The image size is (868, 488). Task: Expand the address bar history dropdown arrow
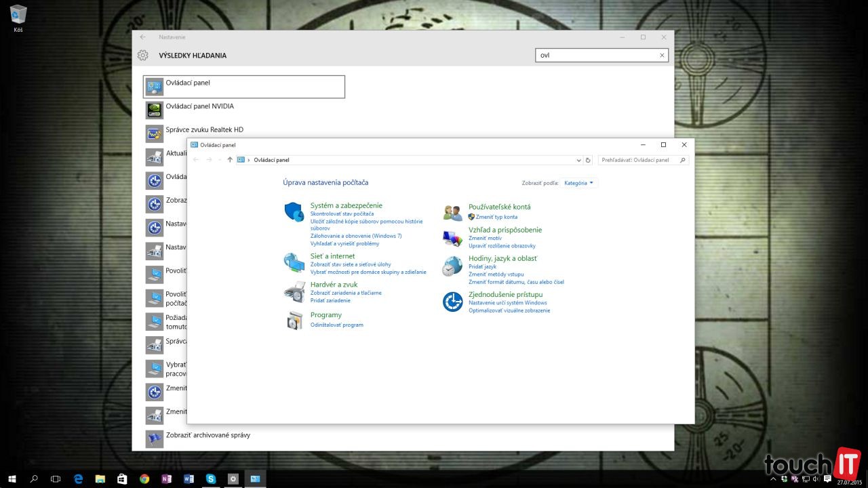point(578,161)
